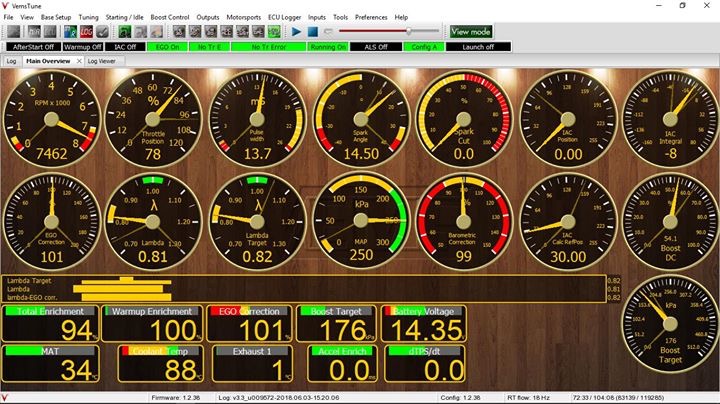Viewport: 720px width, 404px height.
Task: Click the Coolant Temp readout
Action: 160,364
